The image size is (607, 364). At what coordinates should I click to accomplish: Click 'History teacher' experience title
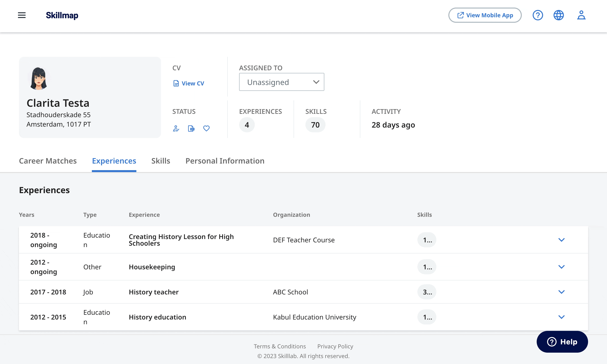(154, 292)
